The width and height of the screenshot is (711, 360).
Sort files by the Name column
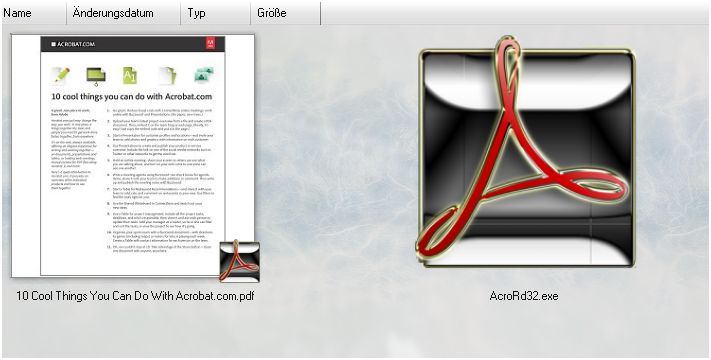point(34,13)
